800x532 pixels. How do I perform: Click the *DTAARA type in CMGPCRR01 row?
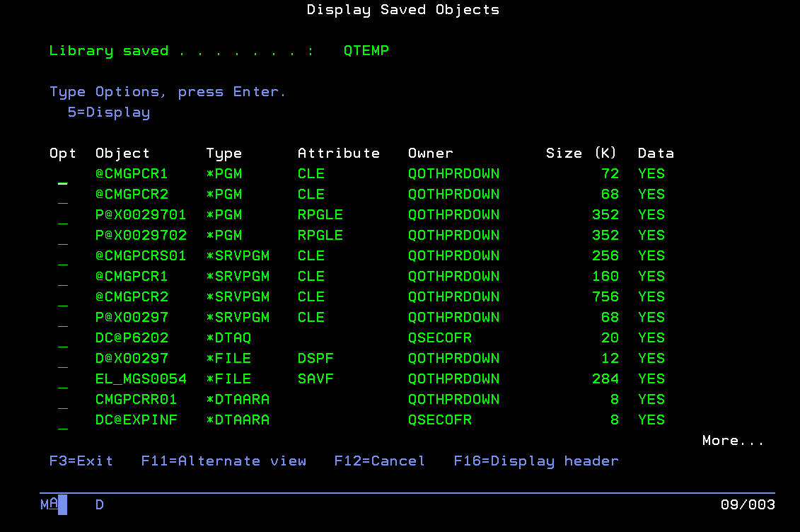[x=238, y=400]
